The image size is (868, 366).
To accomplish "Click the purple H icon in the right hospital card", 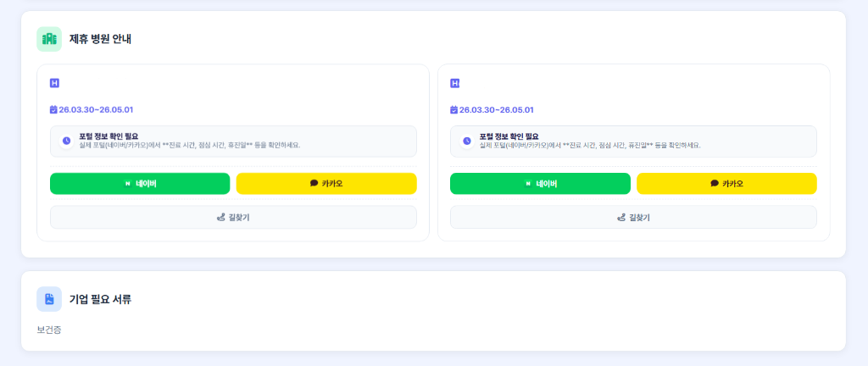I will point(454,83).
